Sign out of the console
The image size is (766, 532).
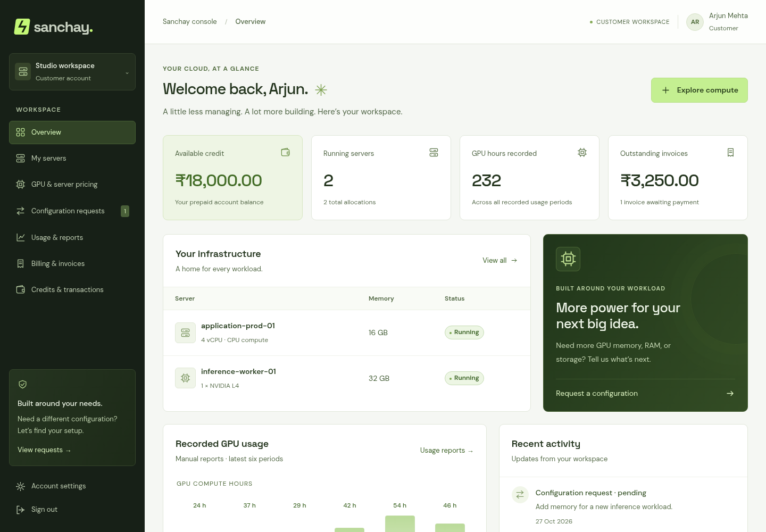click(72, 510)
